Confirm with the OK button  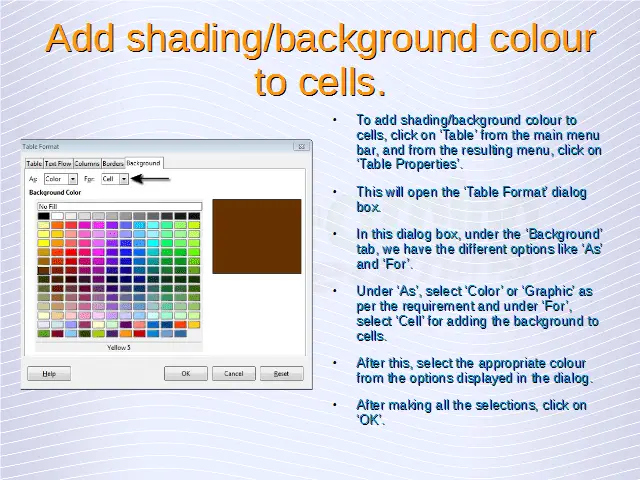185,373
